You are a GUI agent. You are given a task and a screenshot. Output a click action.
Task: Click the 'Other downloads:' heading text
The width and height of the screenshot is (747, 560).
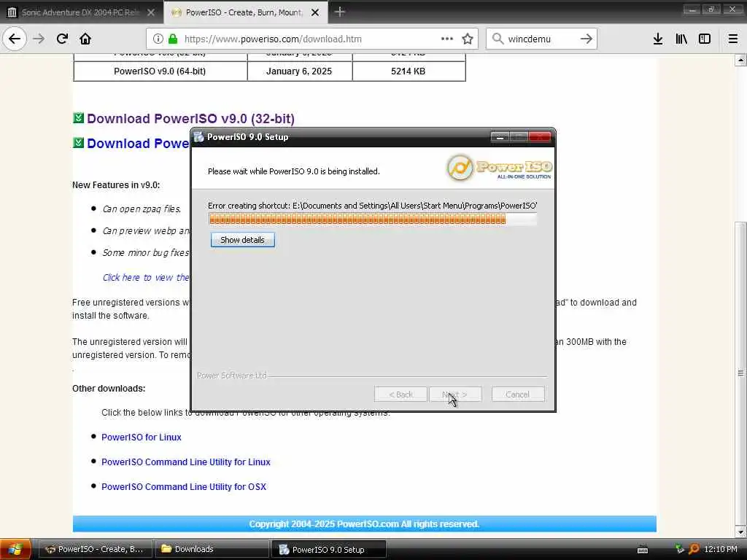[109, 389]
